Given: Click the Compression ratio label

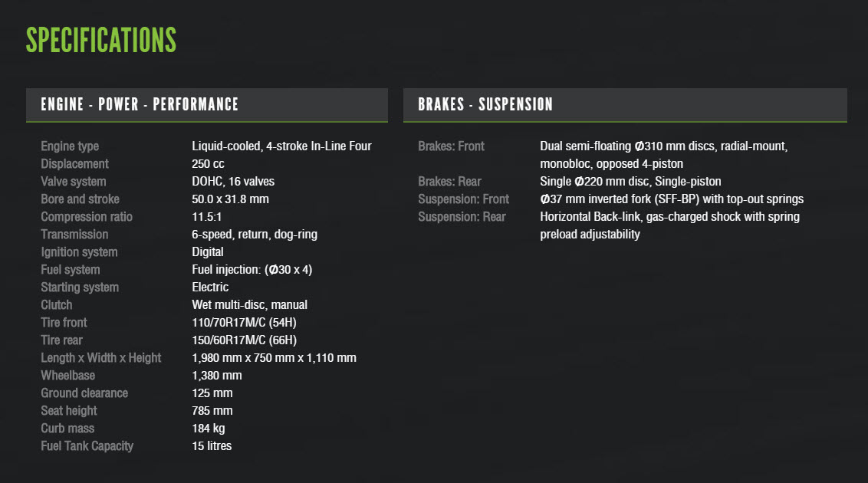Looking at the screenshot, I should 87,217.
